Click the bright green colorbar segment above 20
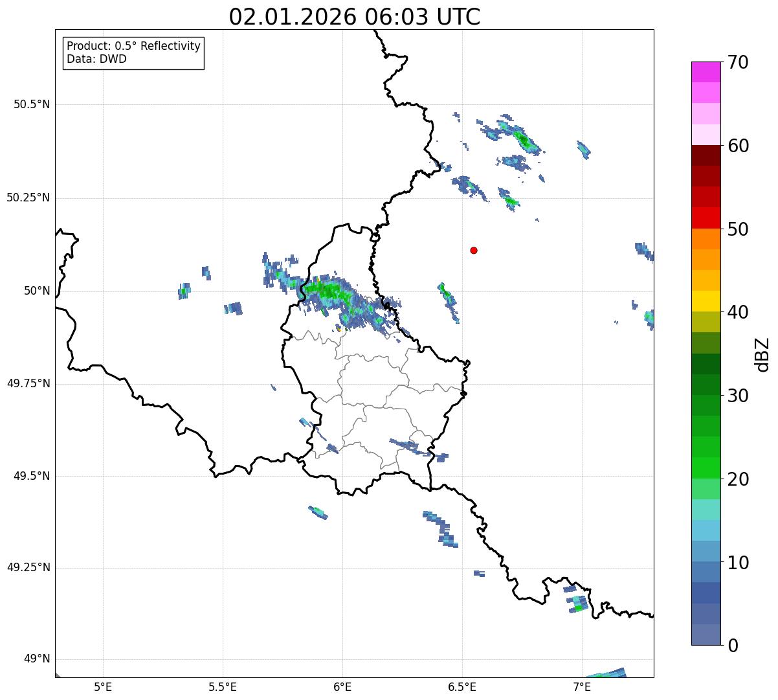 click(706, 468)
